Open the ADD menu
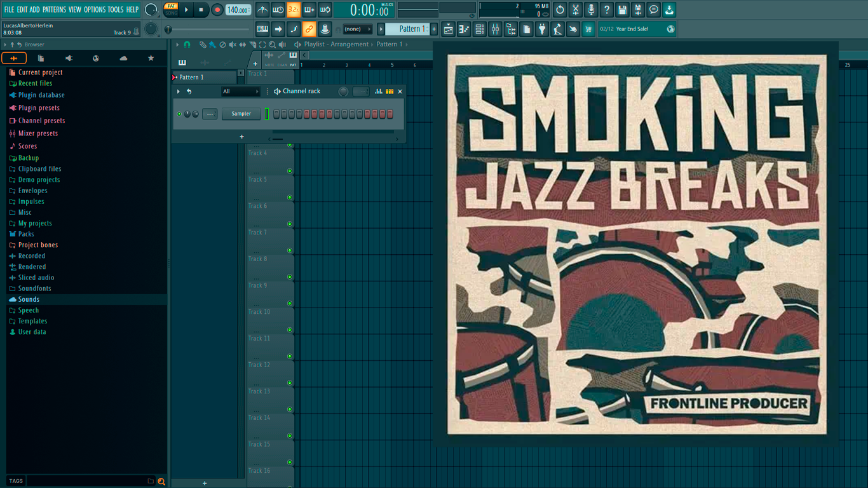Viewport: 868px width, 488px height. pos(35,10)
